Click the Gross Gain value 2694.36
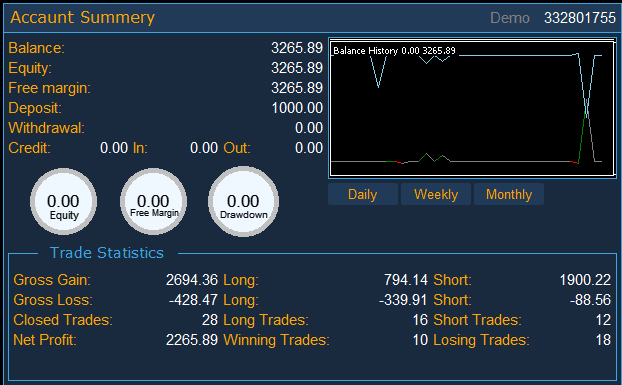The image size is (622, 385). [192, 280]
